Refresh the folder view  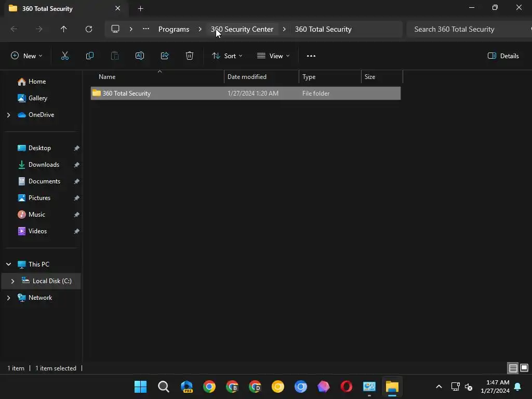pyautogui.click(x=89, y=29)
